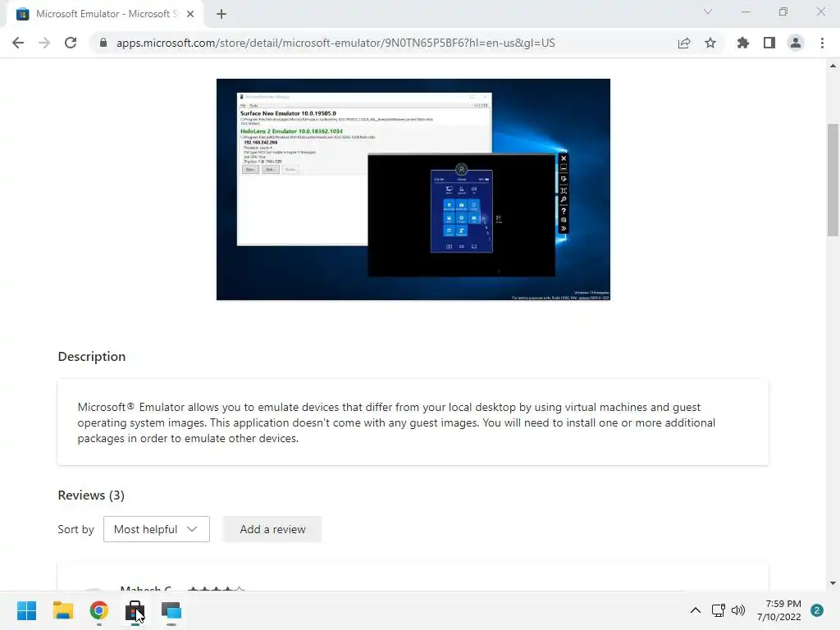This screenshot has height=630, width=840.
Task: Click the network status tray icon
Action: tap(718, 610)
